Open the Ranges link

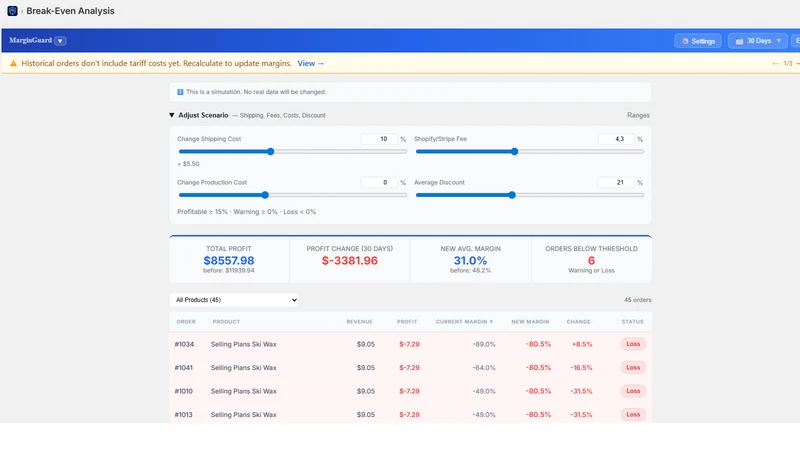[x=638, y=115]
